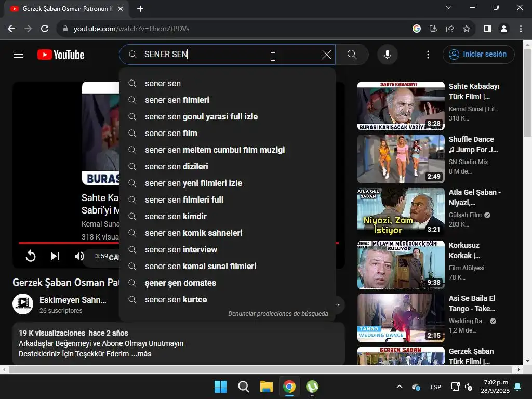Bookmark this page with star icon
The image size is (532, 399).
[467, 29]
